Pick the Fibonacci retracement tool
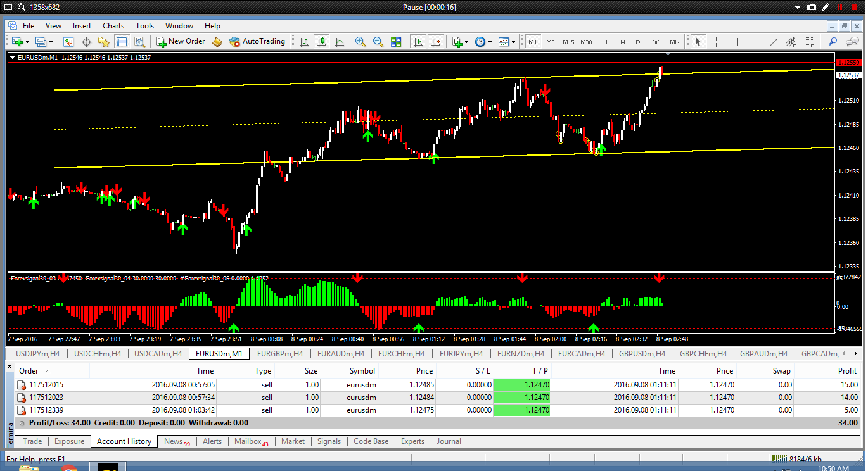The image size is (868, 471). [809, 42]
